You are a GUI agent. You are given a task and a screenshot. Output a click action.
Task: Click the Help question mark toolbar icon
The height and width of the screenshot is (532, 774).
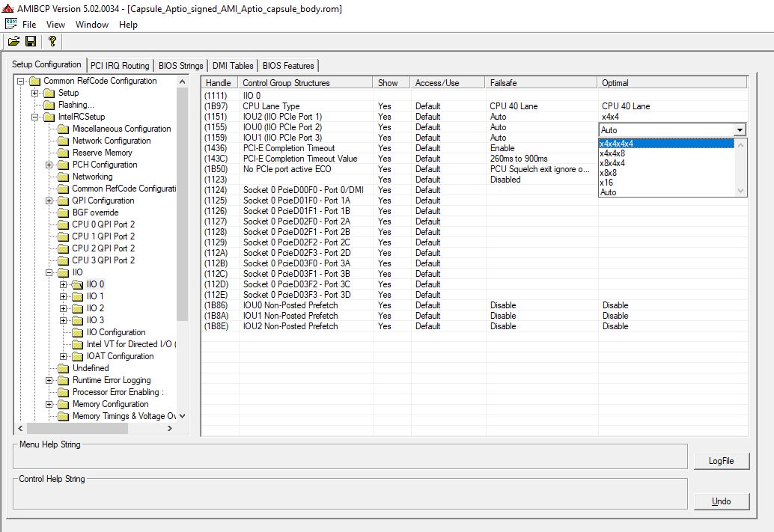(52, 41)
